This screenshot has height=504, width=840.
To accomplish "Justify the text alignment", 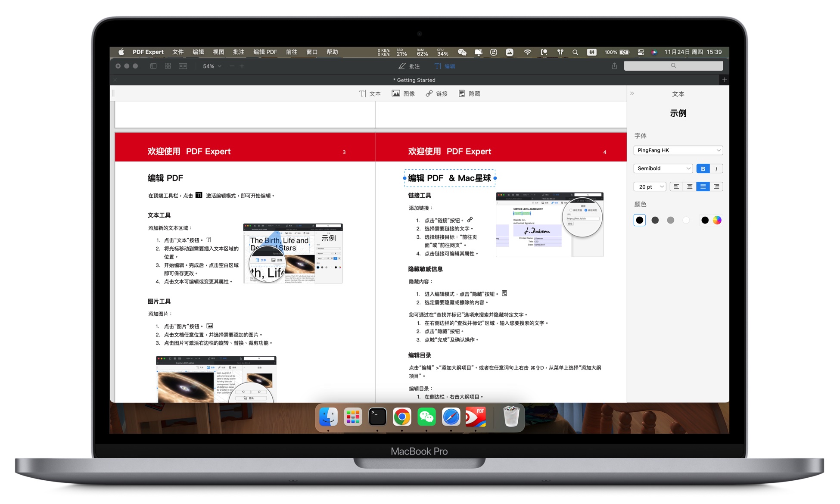I will (703, 187).
